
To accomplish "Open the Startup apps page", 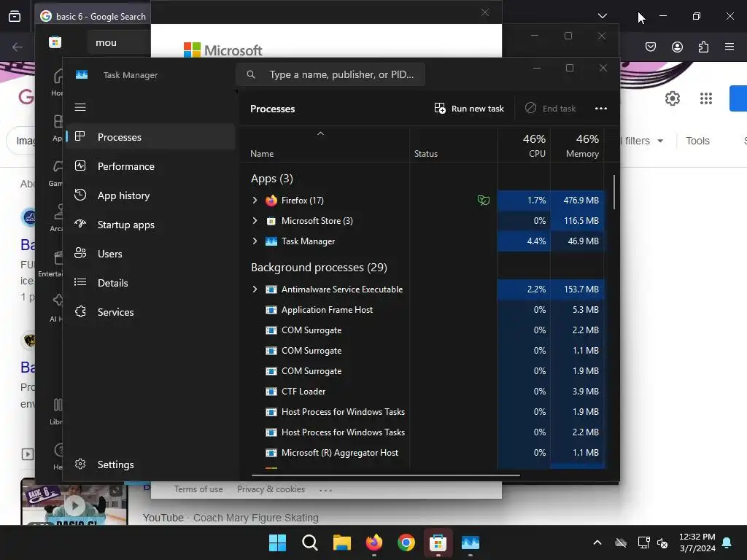I will 150,225.
